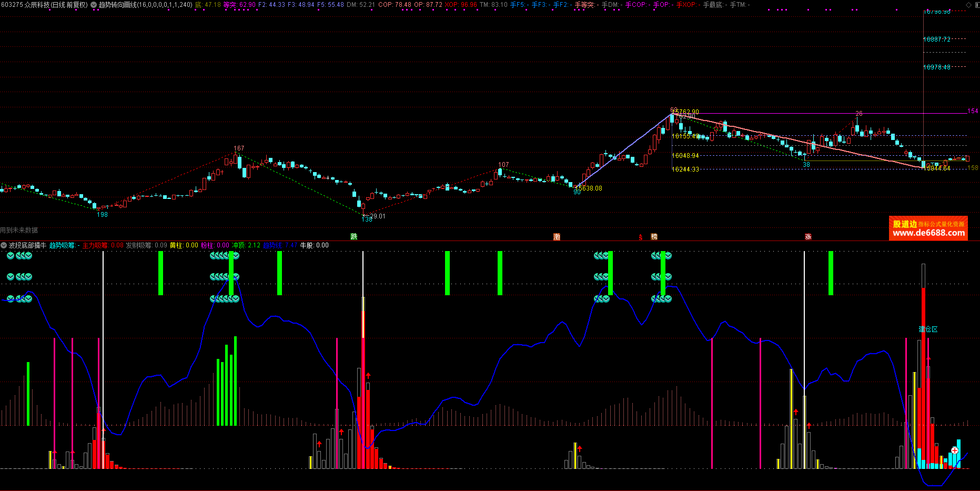980x491 pixels.
Task: Click the plus circle icon on cyan bars
Action: tap(955, 450)
